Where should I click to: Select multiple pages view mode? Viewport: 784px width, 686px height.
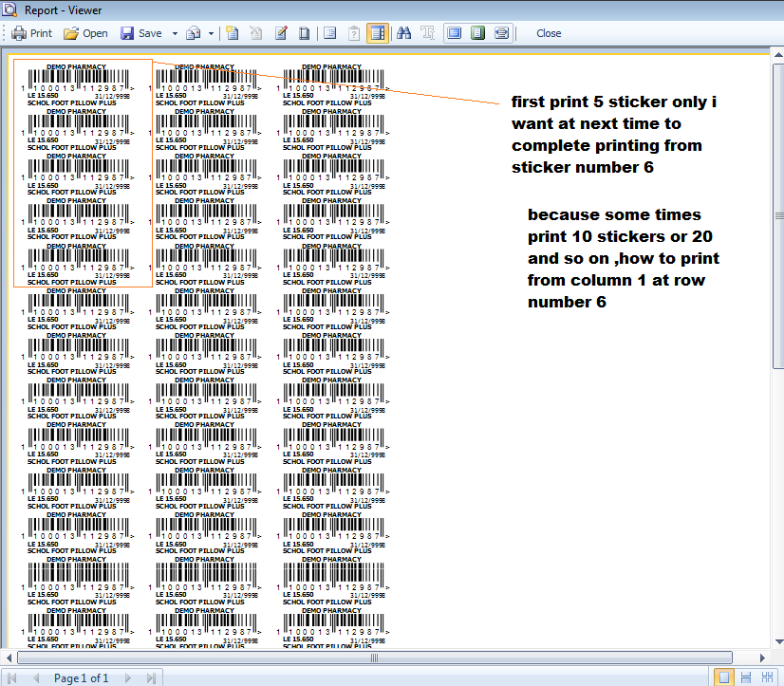[767, 678]
